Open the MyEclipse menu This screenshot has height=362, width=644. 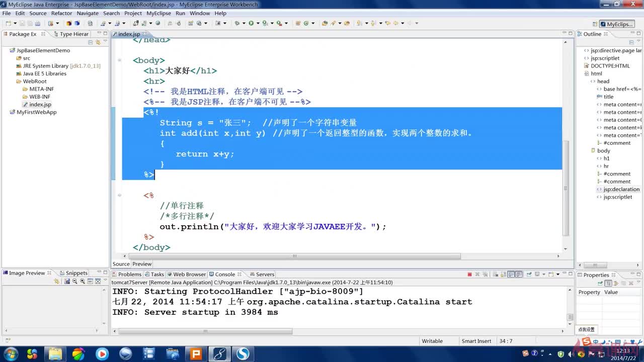pyautogui.click(x=158, y=14)
